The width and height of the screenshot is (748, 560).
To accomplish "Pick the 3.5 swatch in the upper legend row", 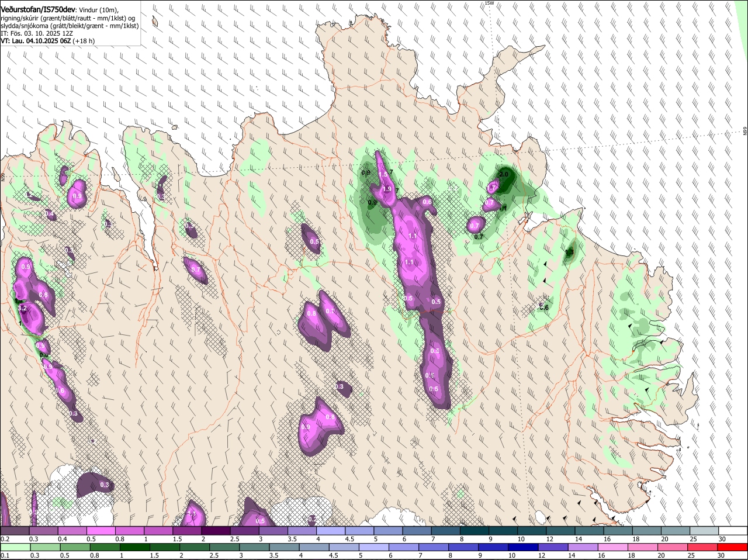I will (x=302, y=531).
